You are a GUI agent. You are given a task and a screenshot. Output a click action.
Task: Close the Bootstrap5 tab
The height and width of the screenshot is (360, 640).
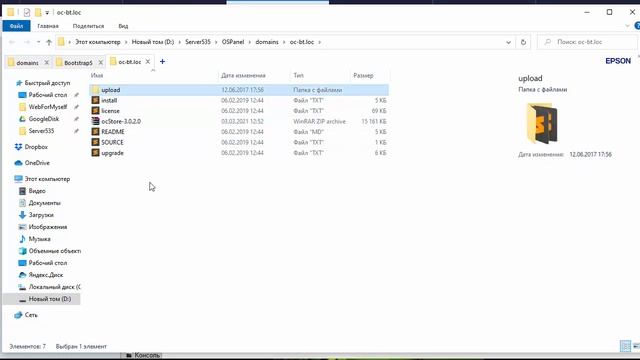click(100, 62)
